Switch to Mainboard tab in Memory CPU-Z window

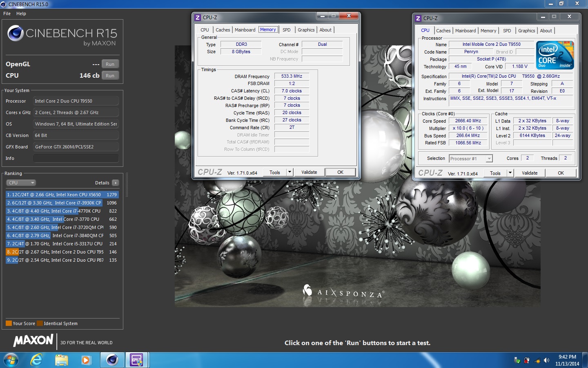[x=245, y=30]
